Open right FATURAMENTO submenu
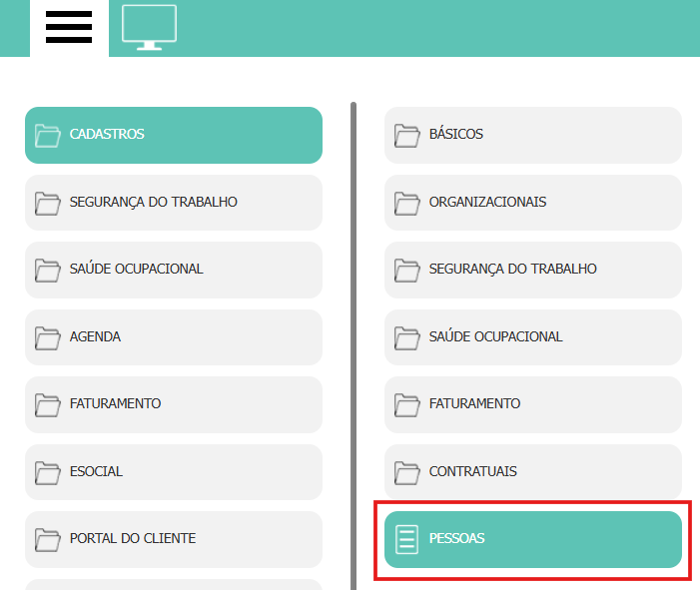This screenshot has width=700, height=590. (x=533, y=404)
